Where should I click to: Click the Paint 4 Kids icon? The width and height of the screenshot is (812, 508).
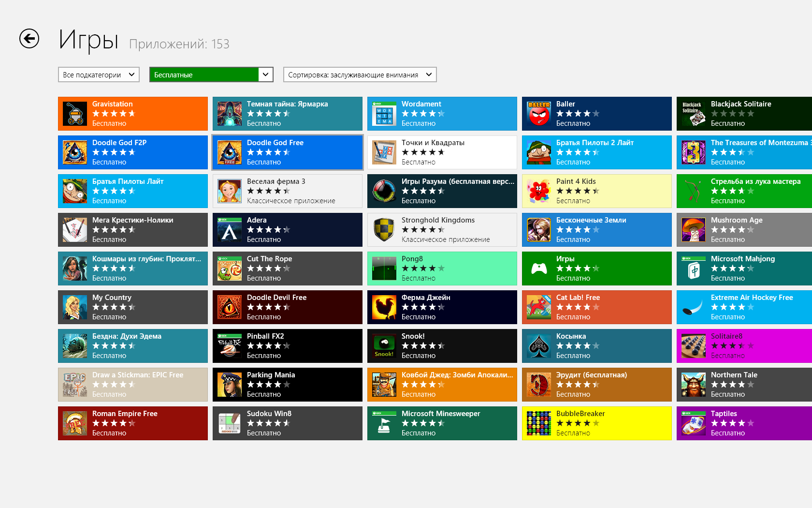539,191
